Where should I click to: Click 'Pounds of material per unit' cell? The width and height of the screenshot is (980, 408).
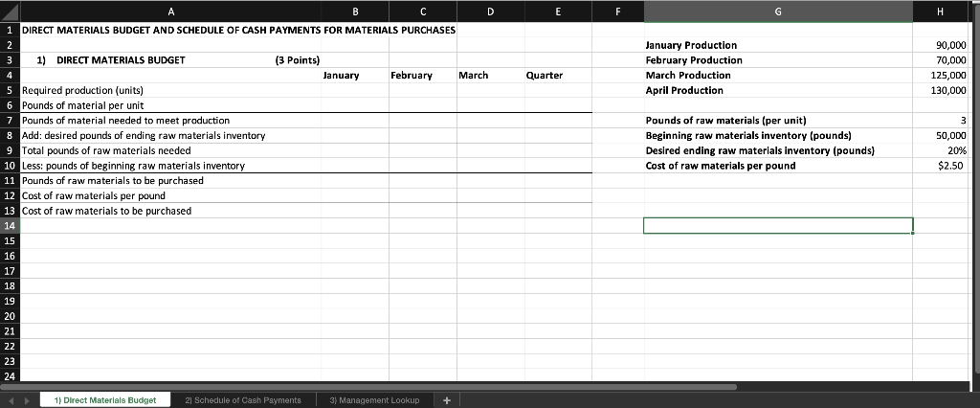(x=171, y=105)
